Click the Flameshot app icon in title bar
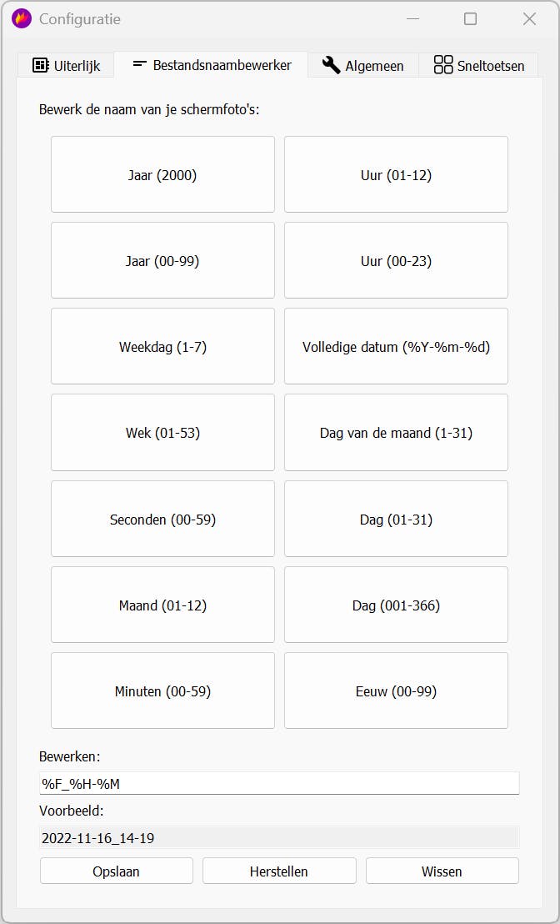The height and width of the screenshot is (924, 560). point(22,18)
